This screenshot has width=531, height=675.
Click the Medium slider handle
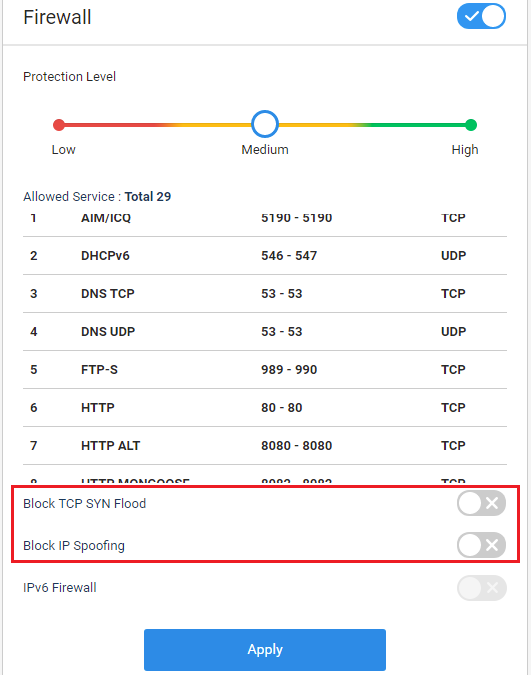[265, 124]
